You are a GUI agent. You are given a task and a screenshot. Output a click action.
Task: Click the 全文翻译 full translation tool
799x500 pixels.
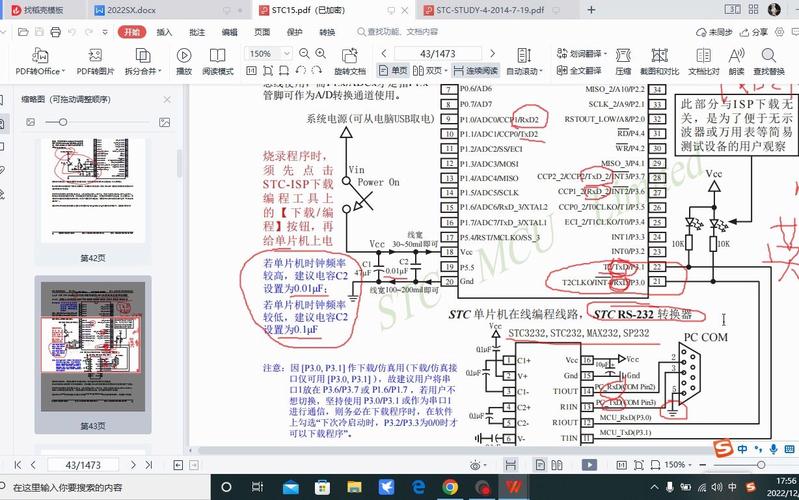(x=579, y=70)
